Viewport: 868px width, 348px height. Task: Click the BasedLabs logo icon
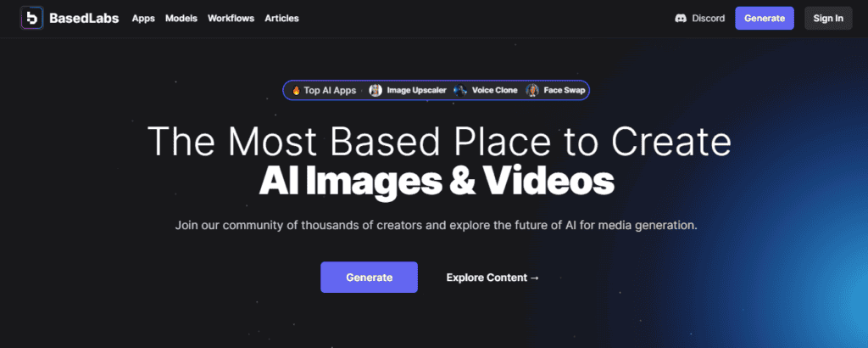pyautogui.click(x=32, y=18)
